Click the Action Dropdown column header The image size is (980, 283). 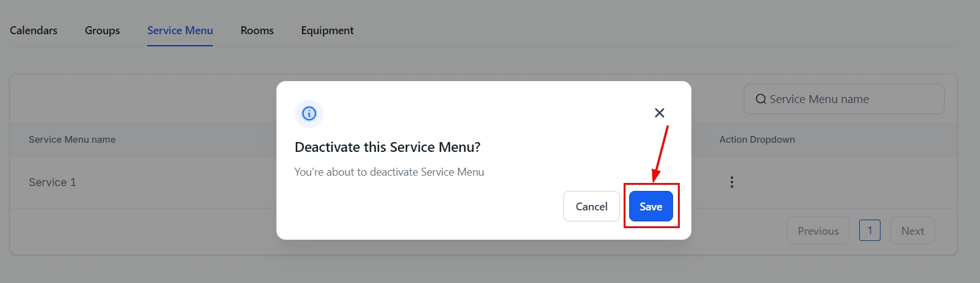coord(757,140)
